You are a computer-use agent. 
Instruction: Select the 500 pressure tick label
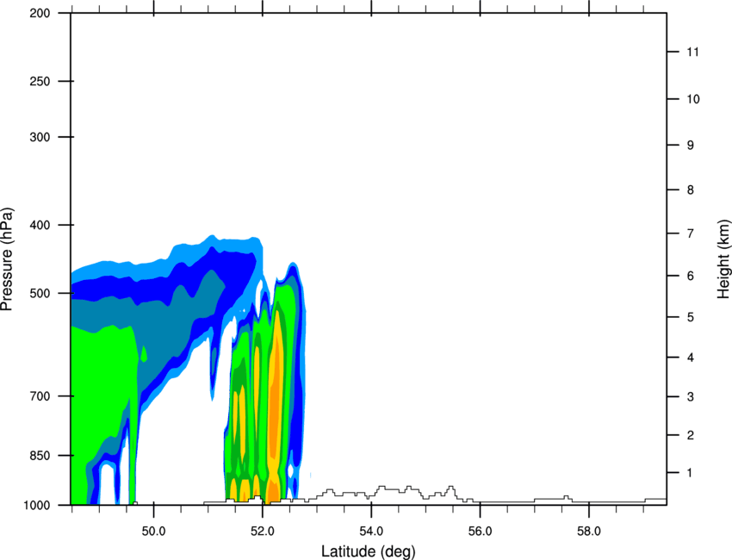(x=40, y=293)
